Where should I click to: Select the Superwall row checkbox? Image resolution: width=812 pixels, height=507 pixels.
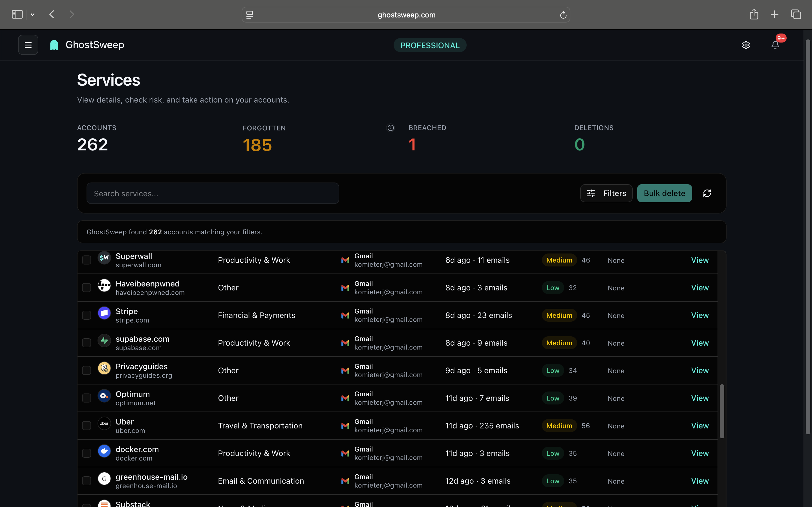pyautogui.click(x=87, y=260)
